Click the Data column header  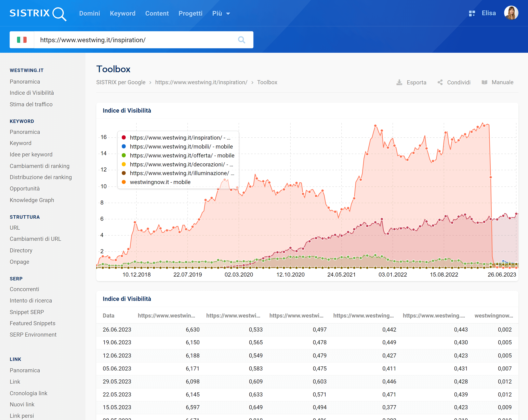(108, 316)
